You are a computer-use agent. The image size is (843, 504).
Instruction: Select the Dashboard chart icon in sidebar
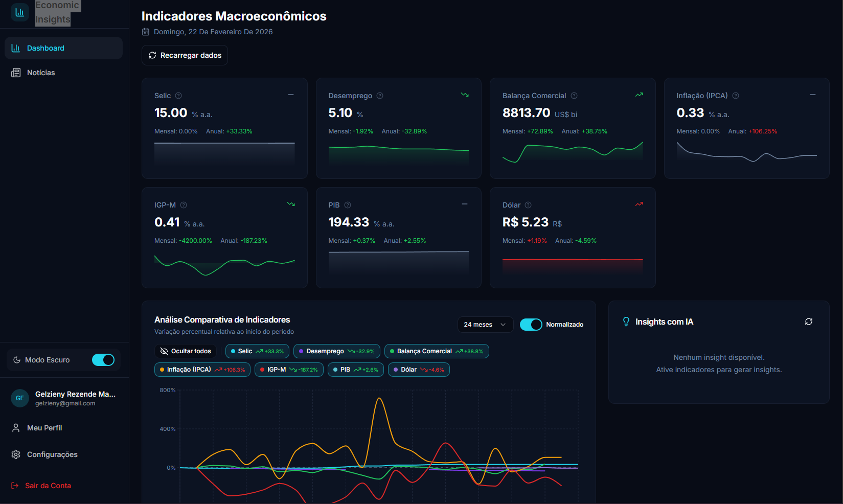(15, 48)
